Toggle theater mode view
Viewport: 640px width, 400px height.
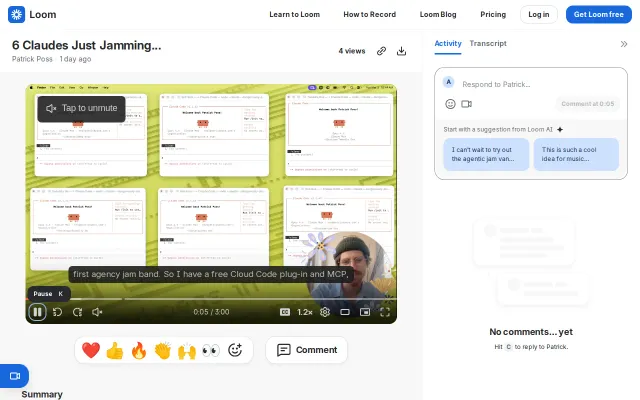tap(345, 312)
